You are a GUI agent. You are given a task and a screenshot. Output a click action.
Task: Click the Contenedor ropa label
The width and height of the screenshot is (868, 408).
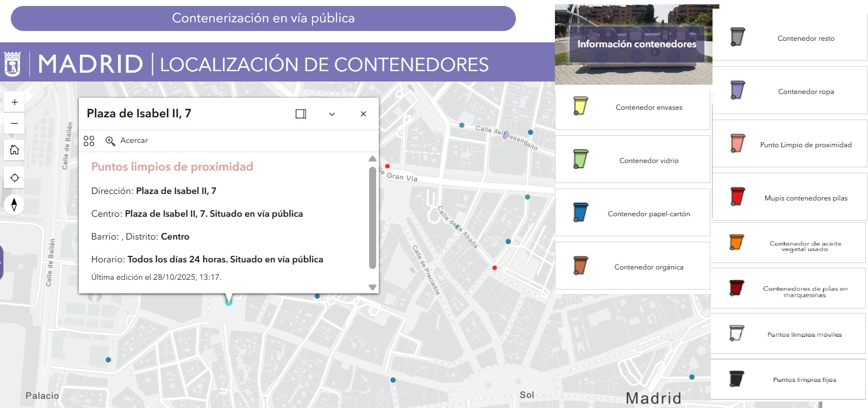805,92
